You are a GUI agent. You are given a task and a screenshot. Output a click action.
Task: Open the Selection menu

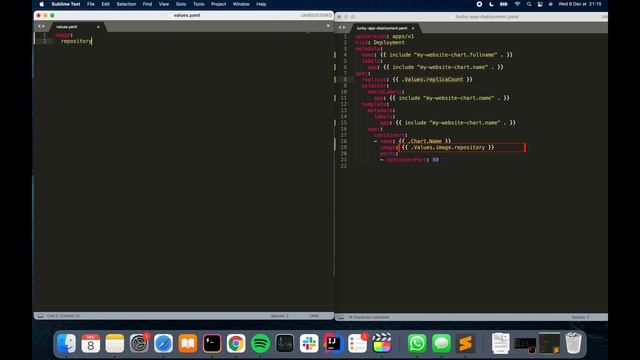coord(126,4)
